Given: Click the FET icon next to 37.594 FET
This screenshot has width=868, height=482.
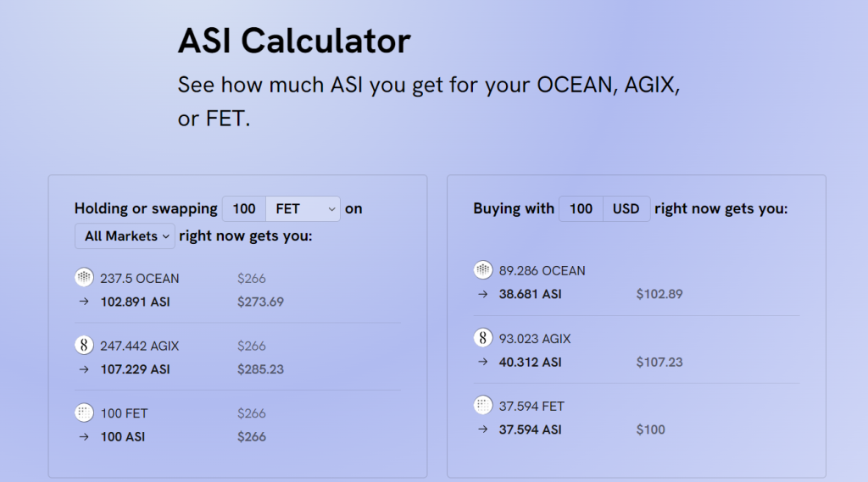Looking at the screenshot, I should coord(483,406).
